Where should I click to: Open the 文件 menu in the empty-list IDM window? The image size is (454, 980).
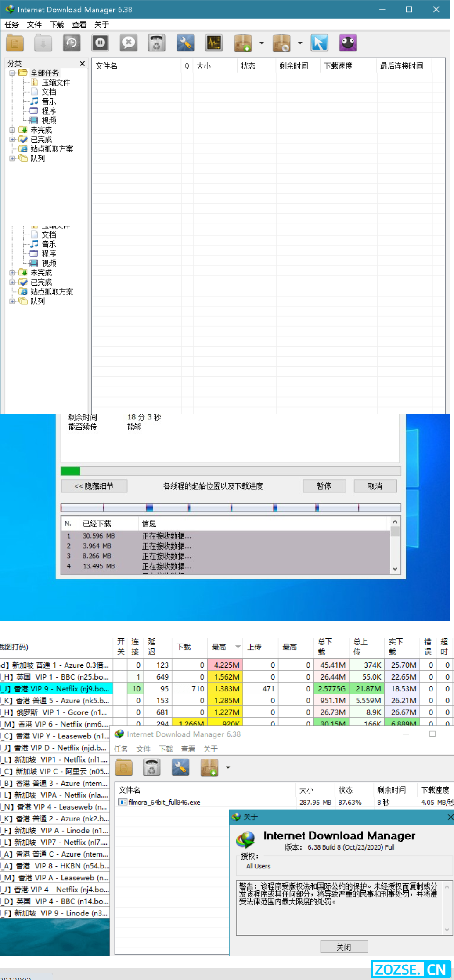34,25
